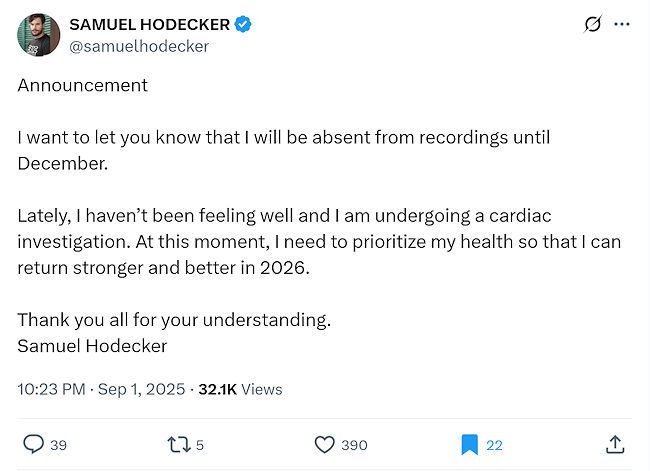Like the post with the heart icon

[x=324, y=444]
